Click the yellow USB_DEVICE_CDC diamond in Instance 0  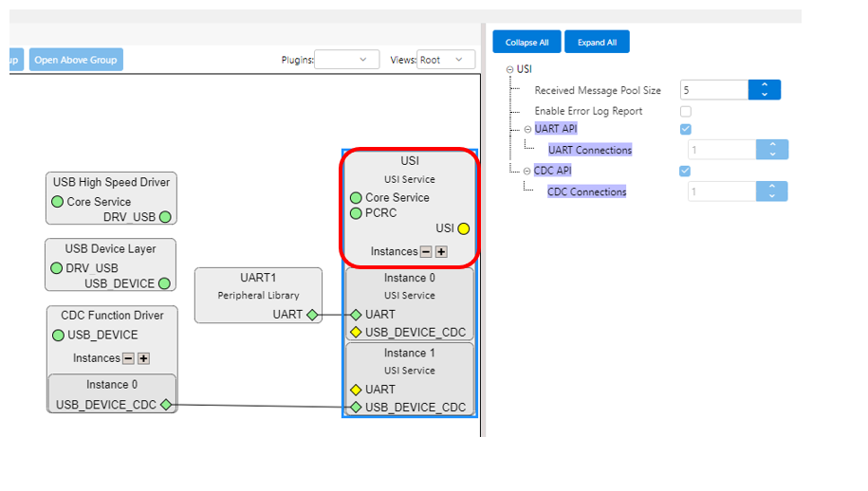pyautogui.click(x=356, y=333)
